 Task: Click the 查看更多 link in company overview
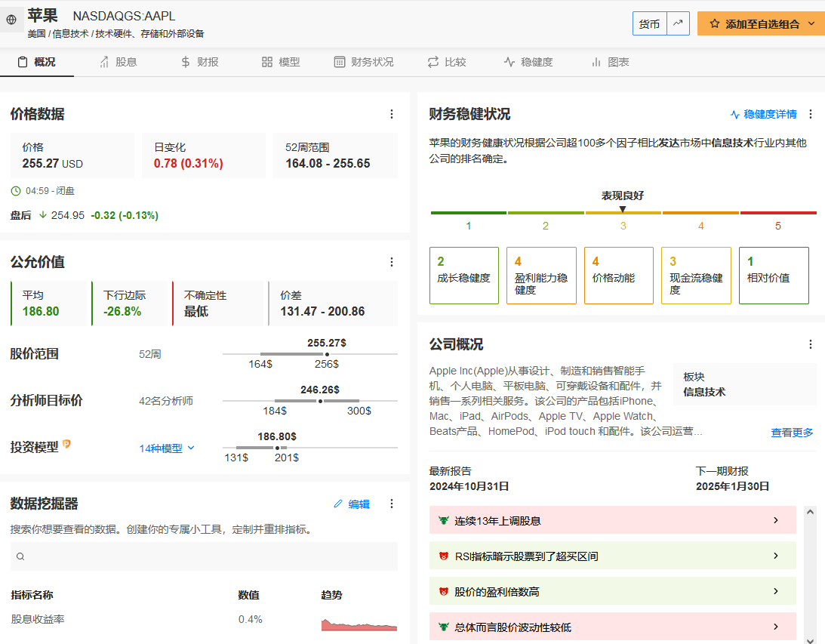pos(792,433)
